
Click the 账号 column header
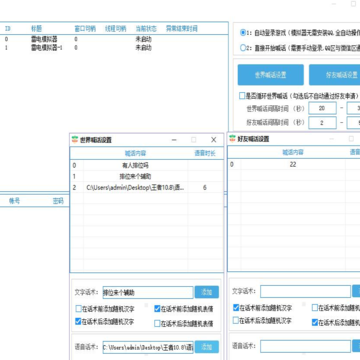pos(14,201)
